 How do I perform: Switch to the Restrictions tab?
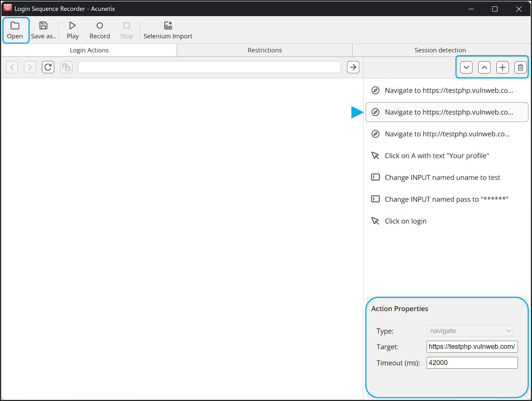tap(265, 50)
